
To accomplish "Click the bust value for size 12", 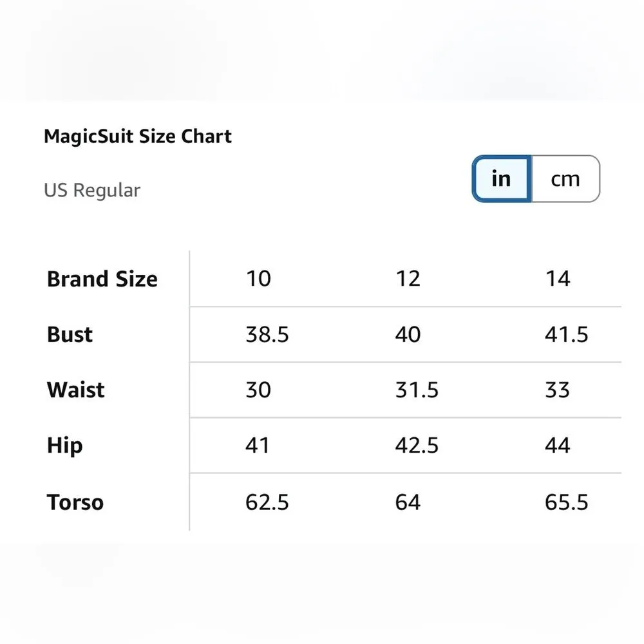I will click(x=408, y=335).
